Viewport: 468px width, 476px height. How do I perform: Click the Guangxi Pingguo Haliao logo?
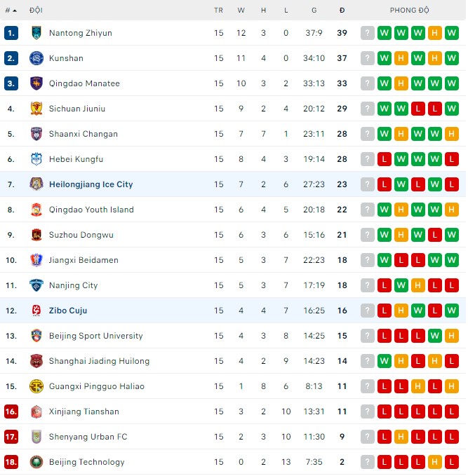click(x=36, y=386)
